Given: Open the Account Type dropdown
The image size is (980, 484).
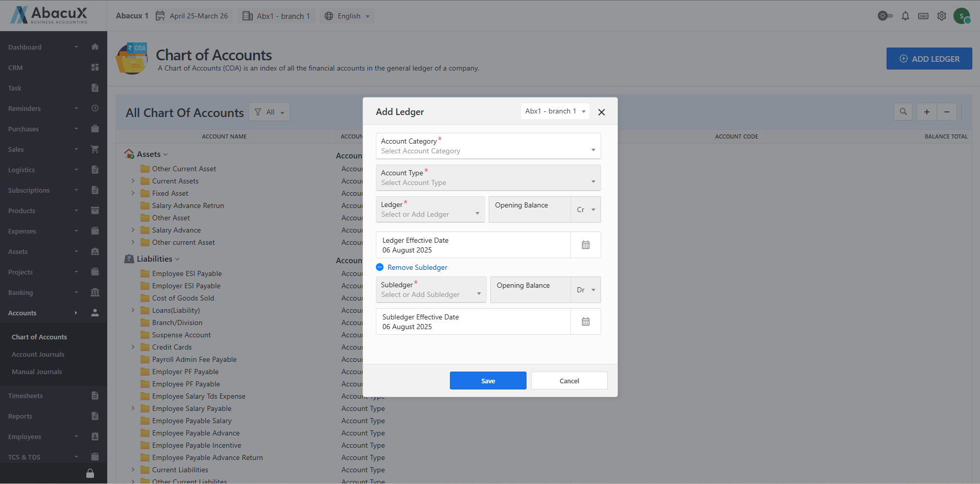Looking at the screenshot, I should [488, 178].
